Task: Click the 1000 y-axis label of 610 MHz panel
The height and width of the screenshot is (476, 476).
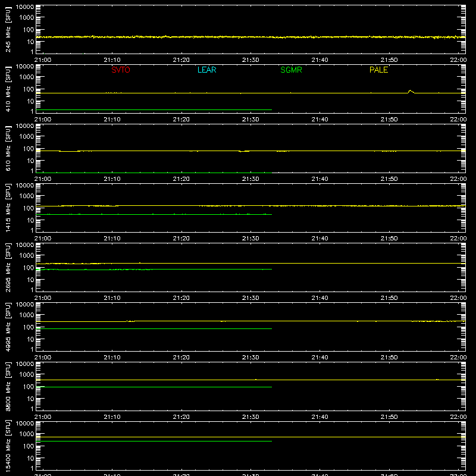Action: [27, 137]
